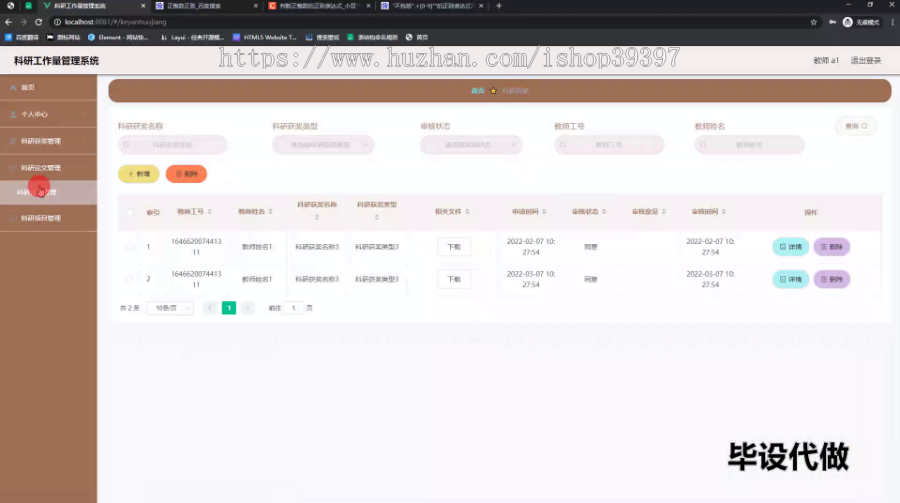The image size is (900, 503).
Task: Click the 查询 search button
Action: 856,126
